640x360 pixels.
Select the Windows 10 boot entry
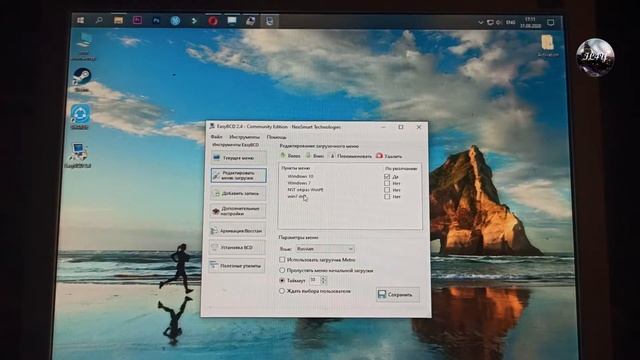click(300, 176)
